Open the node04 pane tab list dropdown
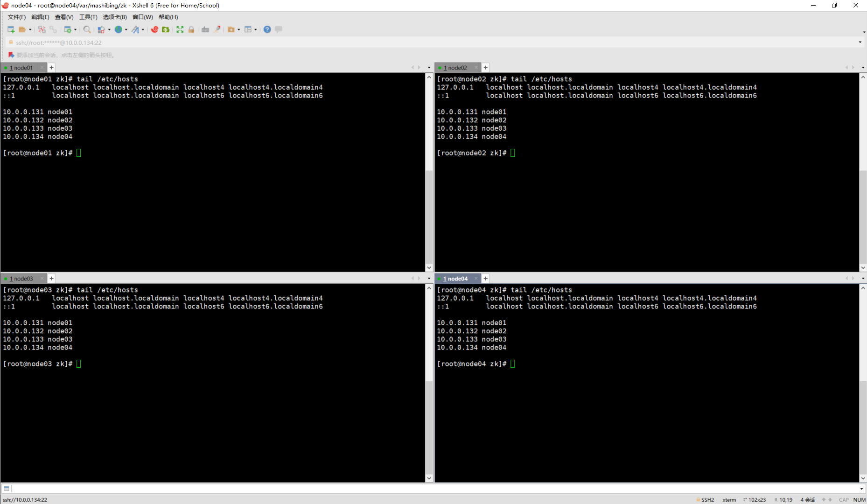 [x=863, y=279]
